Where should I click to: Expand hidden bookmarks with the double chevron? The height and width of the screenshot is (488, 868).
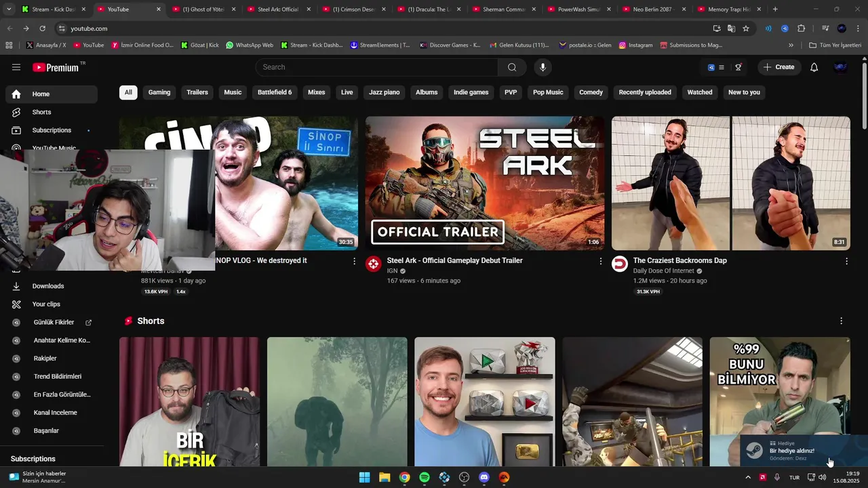coord(791,45)
